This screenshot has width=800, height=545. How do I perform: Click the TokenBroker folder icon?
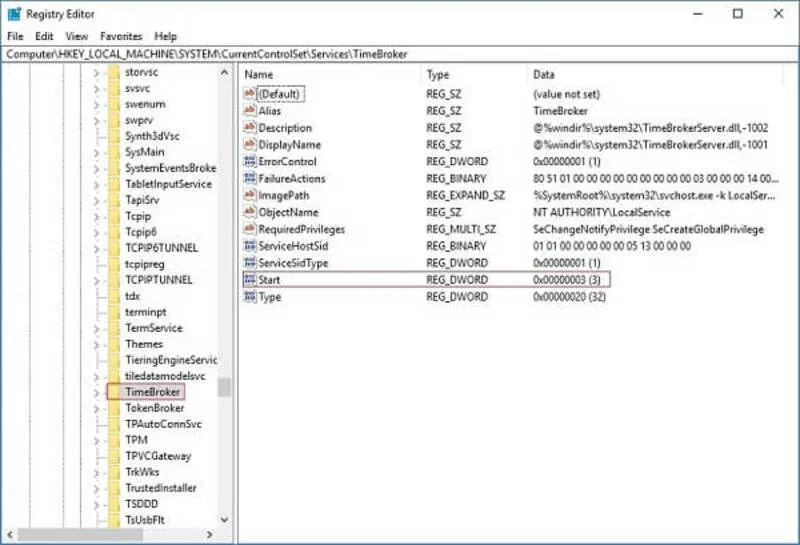[x=114, y=408]
